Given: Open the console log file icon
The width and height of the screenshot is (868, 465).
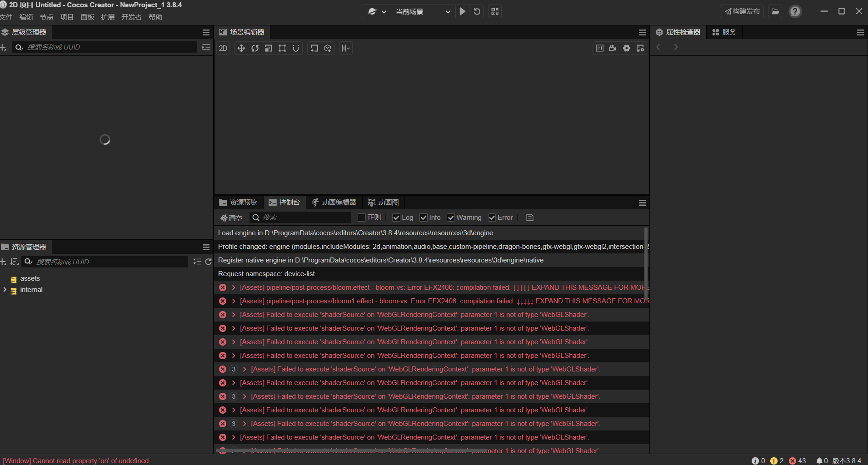Looking at the screenshot, I should tap(529, 218).
